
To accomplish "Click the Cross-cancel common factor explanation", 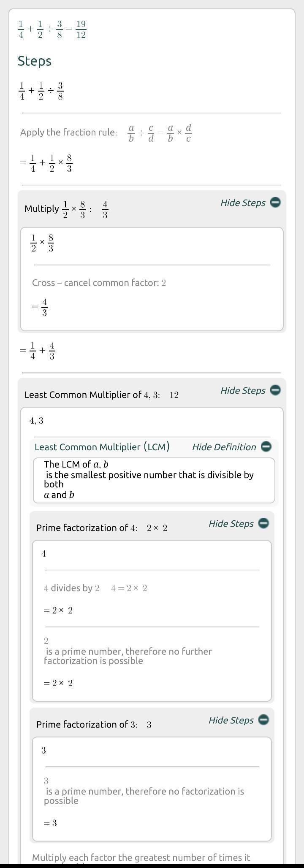I will 99,283.
